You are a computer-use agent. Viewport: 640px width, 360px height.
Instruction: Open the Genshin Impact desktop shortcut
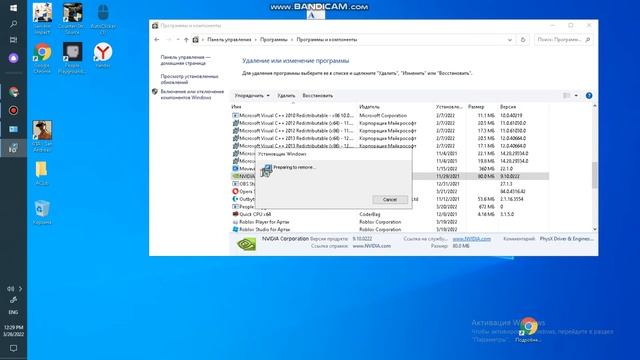coord(42,18)
